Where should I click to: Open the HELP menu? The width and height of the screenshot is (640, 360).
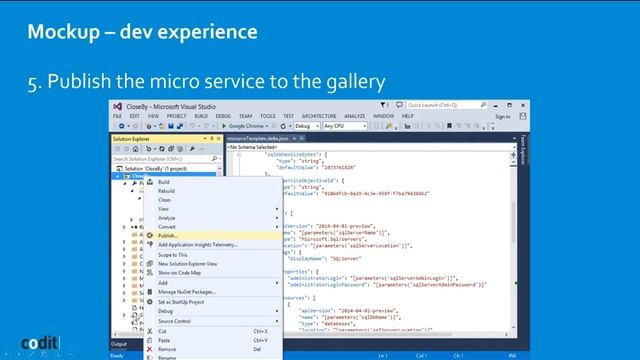407,116
